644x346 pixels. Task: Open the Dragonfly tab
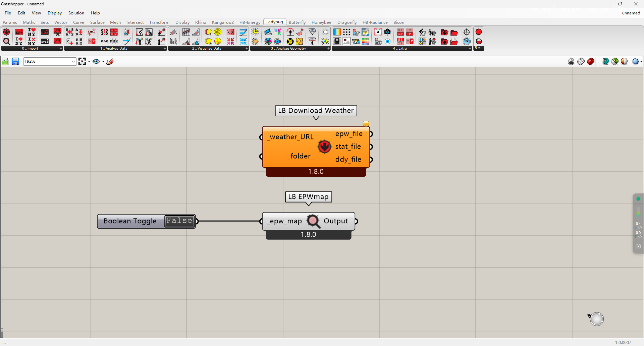(x=347, y=22)
